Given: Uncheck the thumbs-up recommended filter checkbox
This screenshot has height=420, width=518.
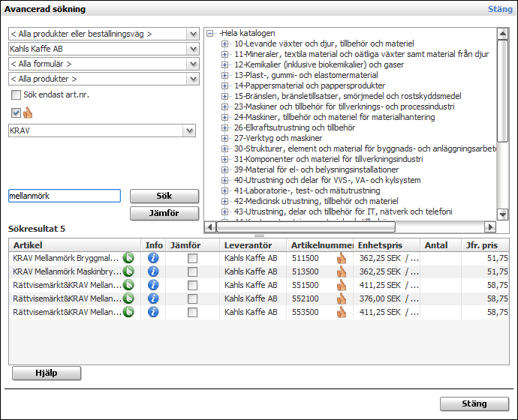Looking at the screenshot, I should 16,112.
